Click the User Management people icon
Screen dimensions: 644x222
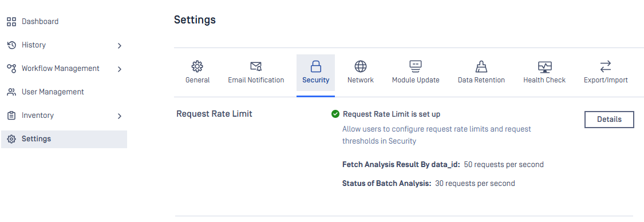click(x=11, y=92)
